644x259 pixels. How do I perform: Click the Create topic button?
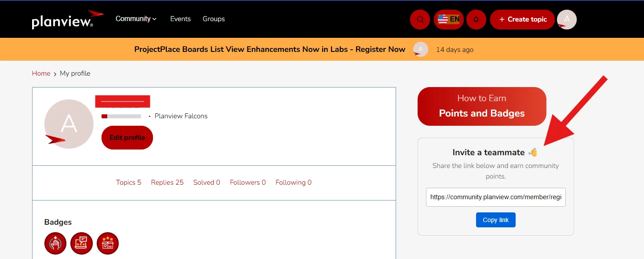pyautogui.click(x=522, y=19)
